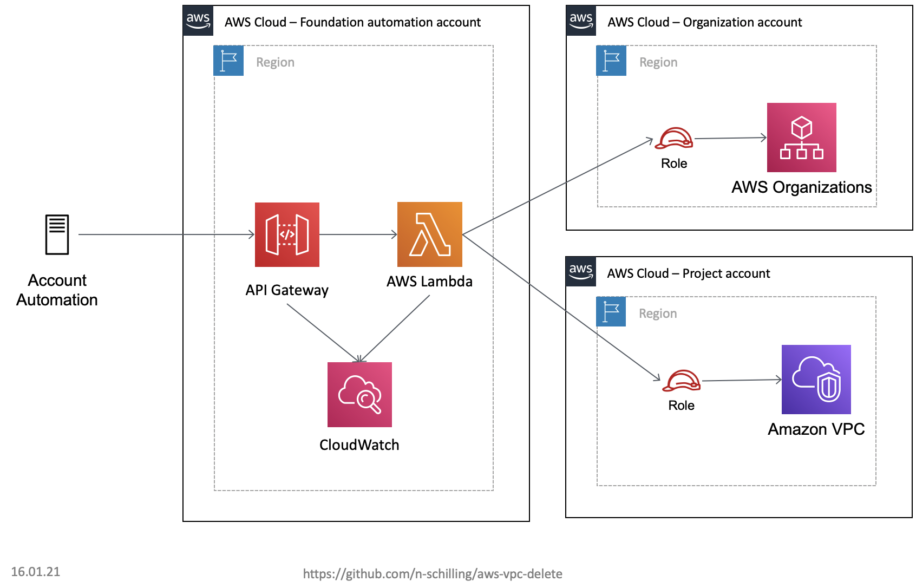Click the Role hard hat in Organization account
Viewport: 916px width, 588px height.
point(674,138)
